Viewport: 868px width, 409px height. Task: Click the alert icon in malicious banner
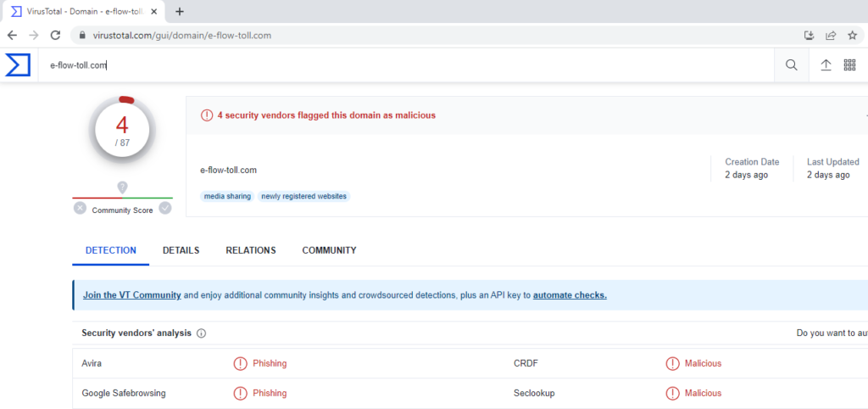pyautogui.click(x=207, y=115)
